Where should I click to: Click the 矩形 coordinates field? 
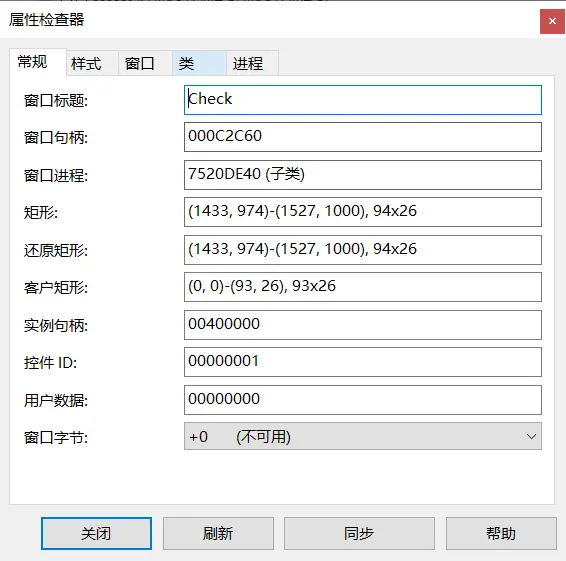point(363,212)
